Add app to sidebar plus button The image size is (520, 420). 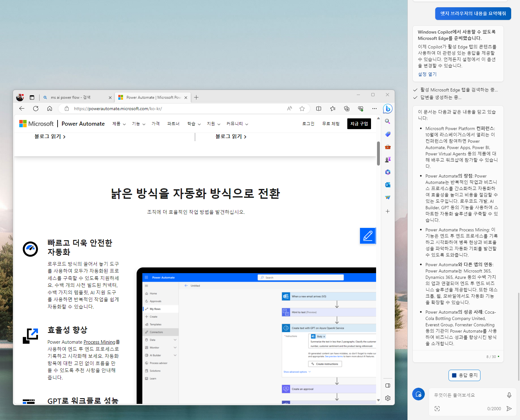point(387,211)
